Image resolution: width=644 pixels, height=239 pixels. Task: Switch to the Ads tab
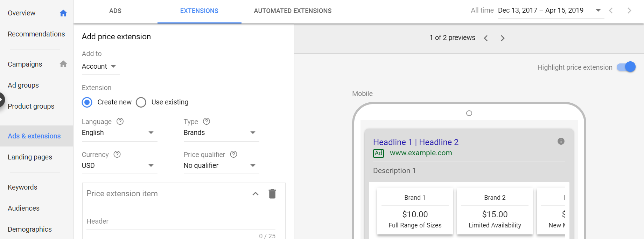pyautogui.click(x=115, y=11)
